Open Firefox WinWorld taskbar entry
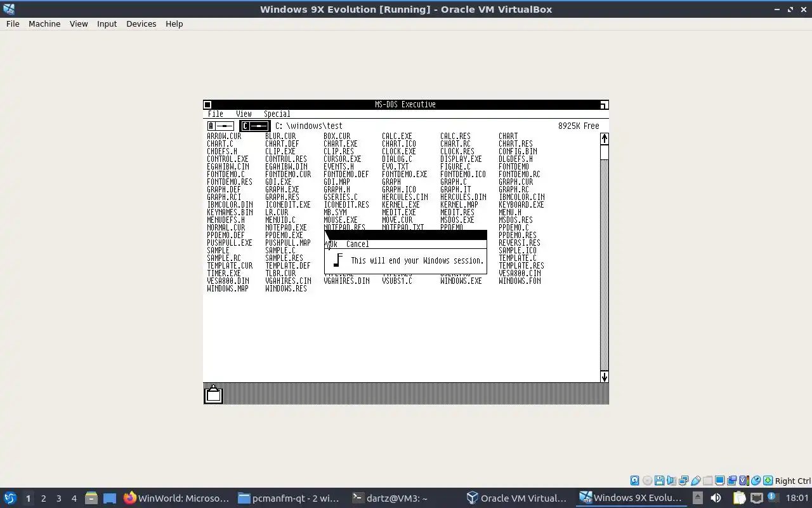 click(x=176, y=498)
